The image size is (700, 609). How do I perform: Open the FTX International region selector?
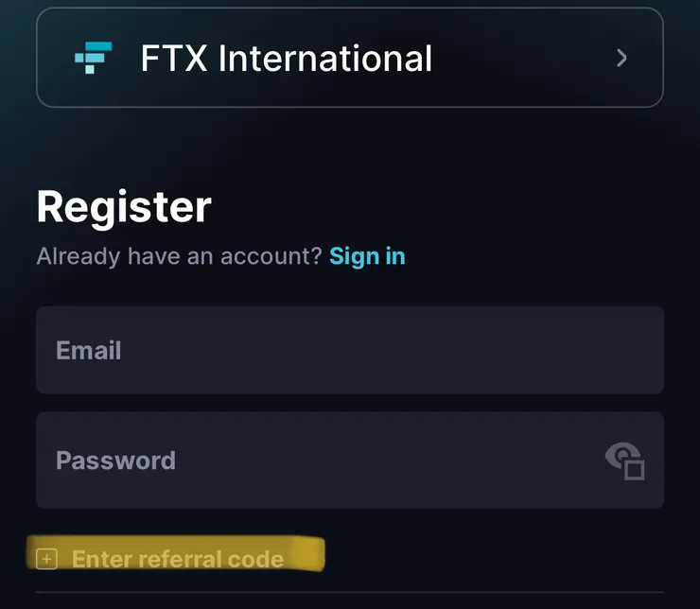(x=349, y=58)
